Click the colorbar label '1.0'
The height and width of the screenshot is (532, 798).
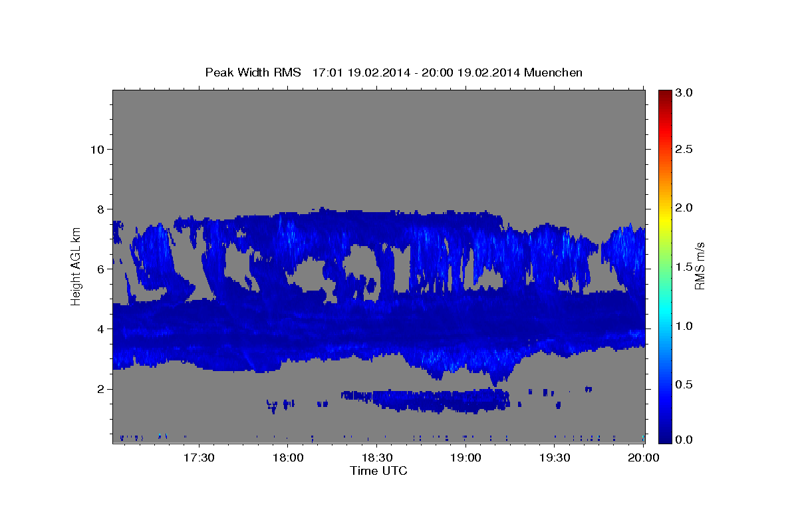tap(685, 326)
